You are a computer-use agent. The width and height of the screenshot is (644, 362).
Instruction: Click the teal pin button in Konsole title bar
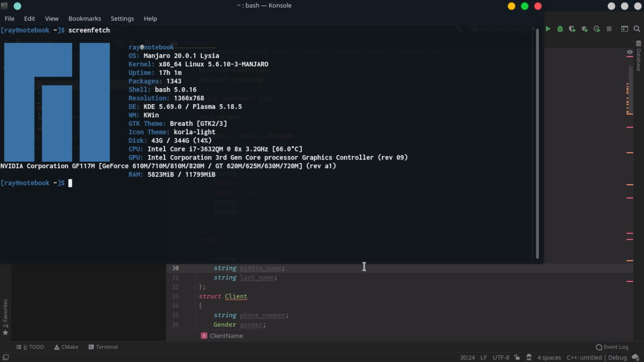point(17,6)
